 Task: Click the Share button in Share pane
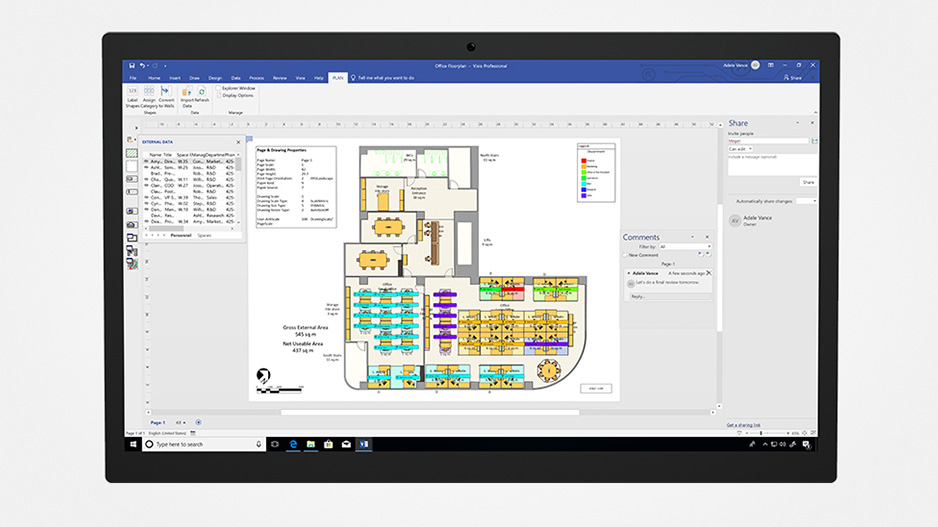pyautogui.click(x=807, y=182)
